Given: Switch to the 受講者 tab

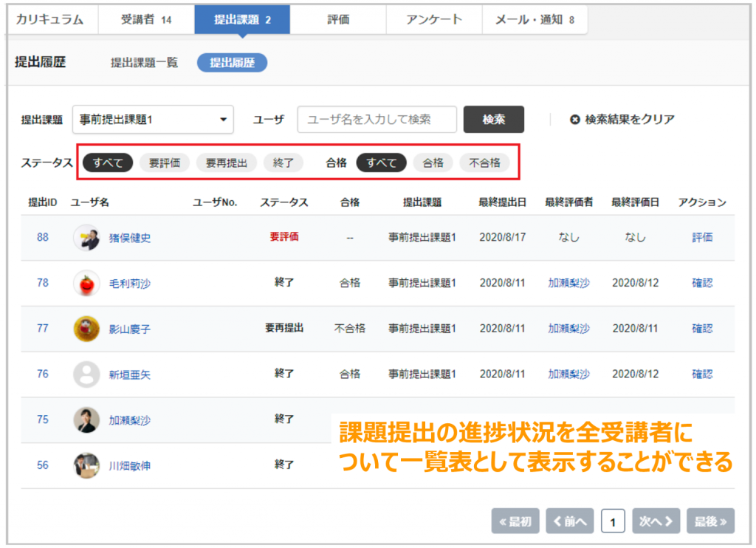Looking at the screenshot, I should [x=145, y=20].
